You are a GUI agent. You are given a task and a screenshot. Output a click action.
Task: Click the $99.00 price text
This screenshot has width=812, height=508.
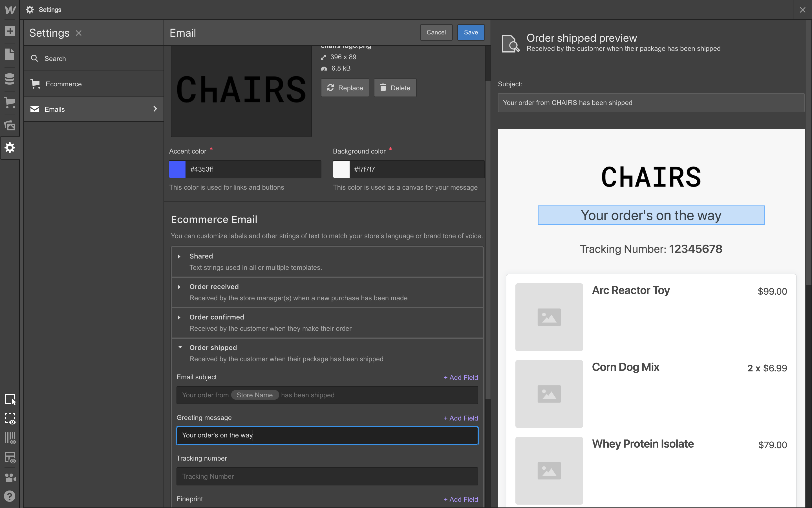pyautogui.click(x=772, y=291)
